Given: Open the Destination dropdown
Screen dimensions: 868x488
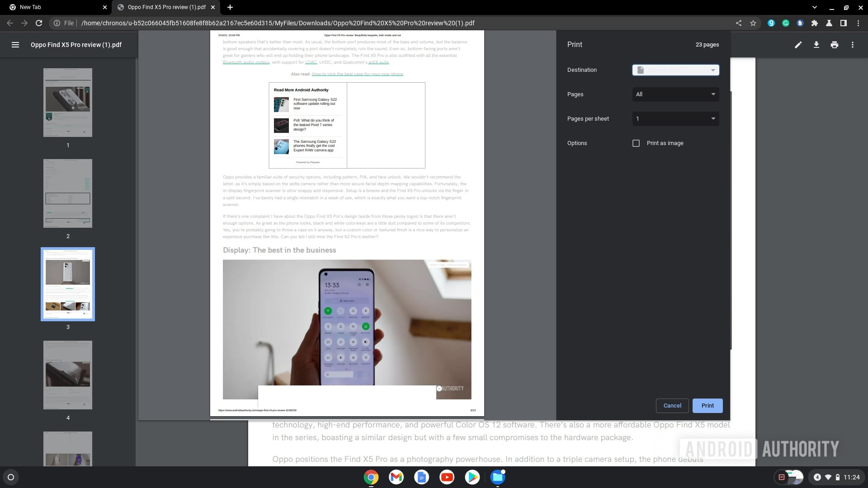Looking at the screenshot, I should tap(675, 70).
